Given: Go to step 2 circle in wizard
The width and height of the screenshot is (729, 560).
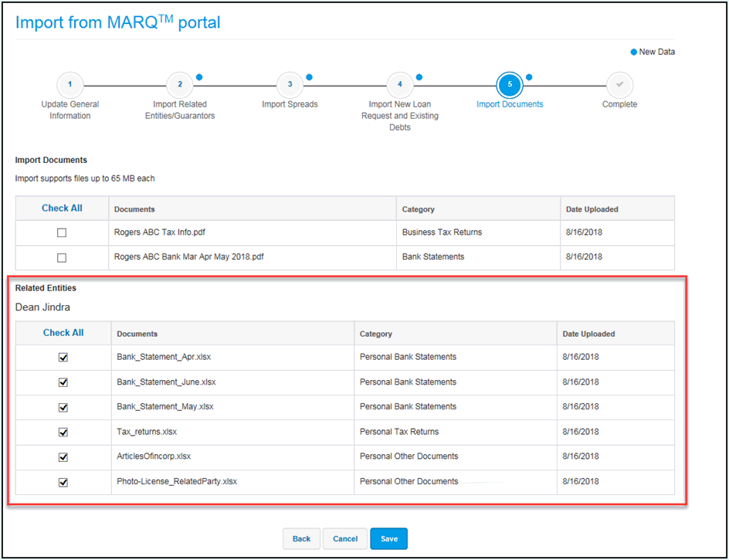Looking at the screenshot, I should 180,85.
